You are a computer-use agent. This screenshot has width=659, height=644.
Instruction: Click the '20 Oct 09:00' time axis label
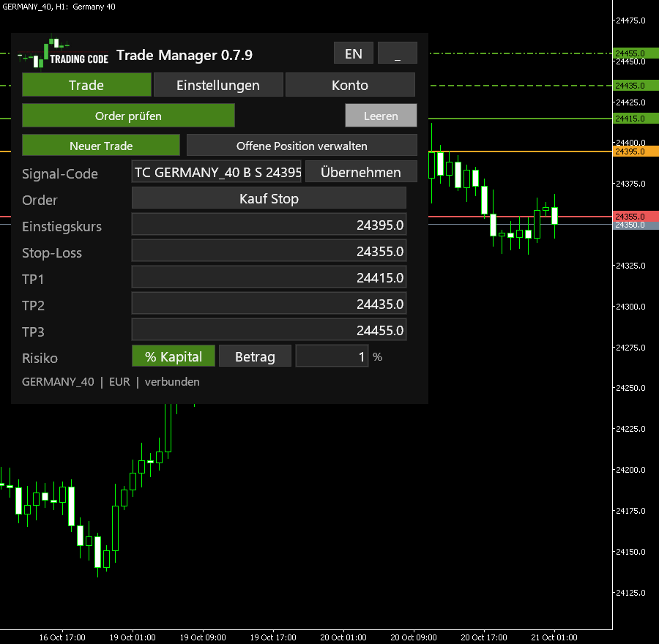414,637
